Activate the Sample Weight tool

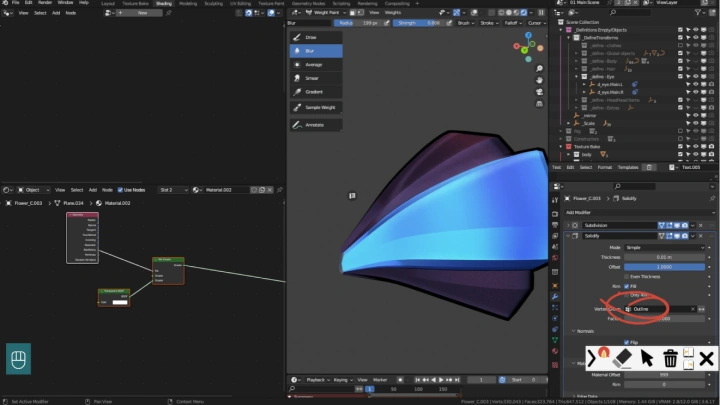point(316,106)
